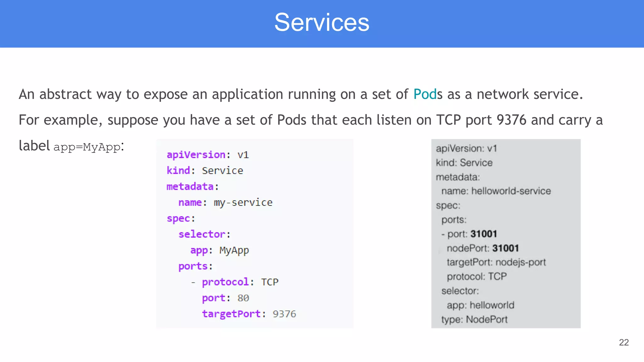Screen dimensions: 644x362
Task: Click the 'kind: Service' line in purple YAML
Action: (205, 171)
